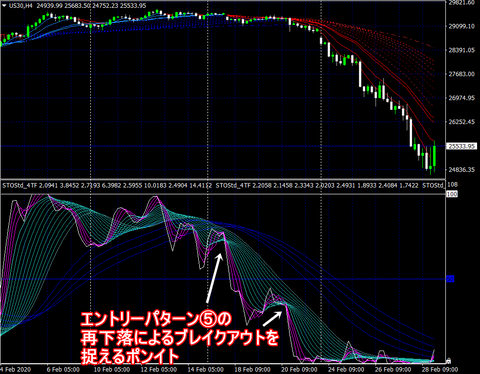This screenshot has height=374, width=480.
Task: Click the 12 Feb 05:00 time label
Action: (159, 370)
